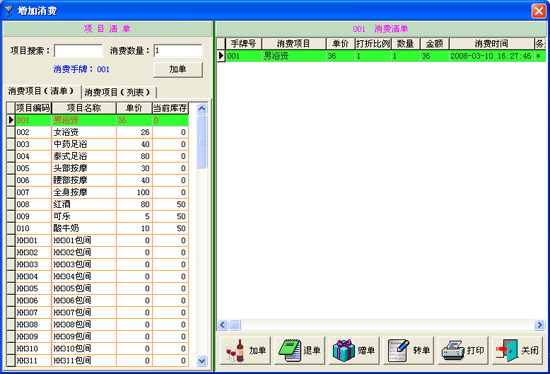
Task: Close the 增加消费 window
Action: (x=538, y=11)
